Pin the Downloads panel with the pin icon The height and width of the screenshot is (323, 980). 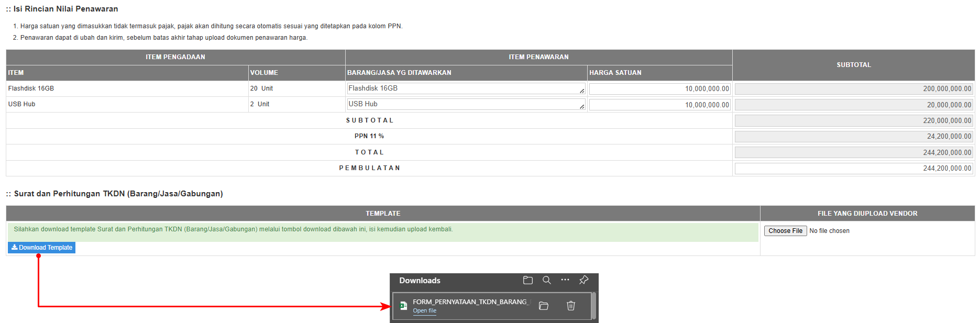click(583, 280)
